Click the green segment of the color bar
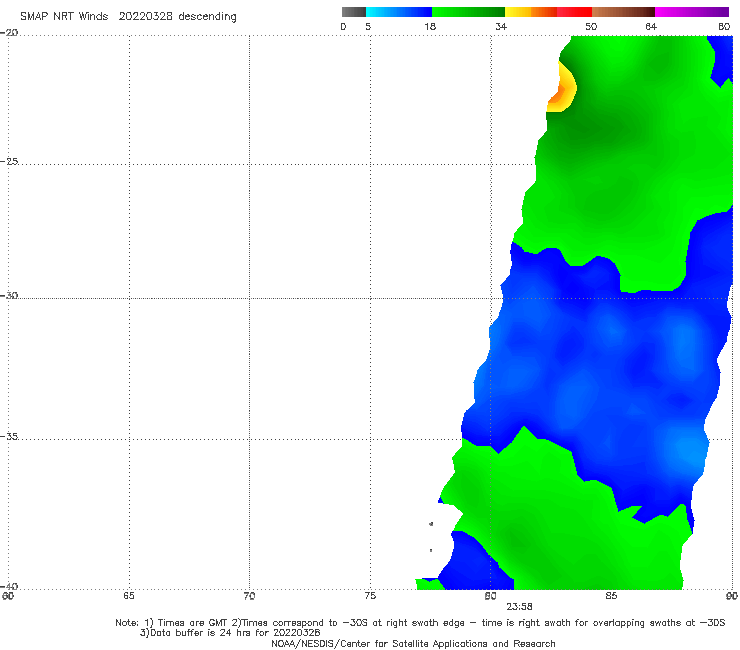This screenshot has height=650, width=740. point(468,12)
